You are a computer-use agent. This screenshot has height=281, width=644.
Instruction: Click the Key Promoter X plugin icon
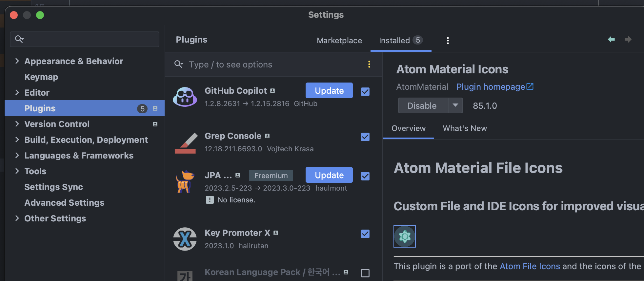pyautogui.click(x=185, y=239)
